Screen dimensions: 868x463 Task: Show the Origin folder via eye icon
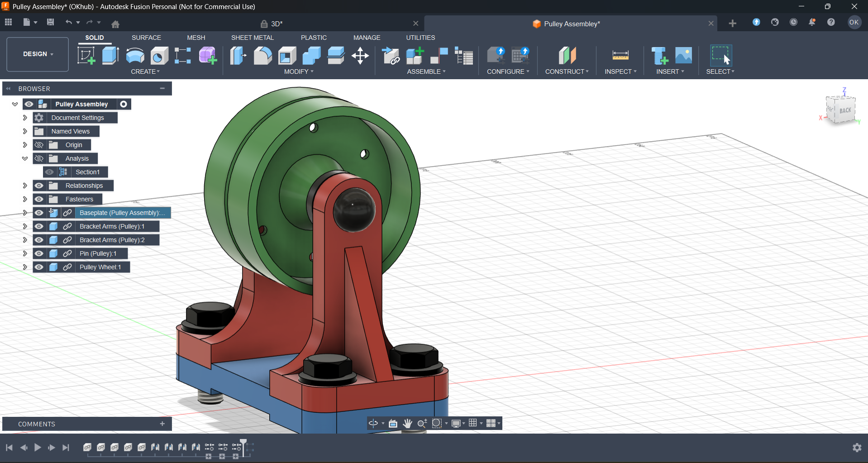(x=39, y=145)
